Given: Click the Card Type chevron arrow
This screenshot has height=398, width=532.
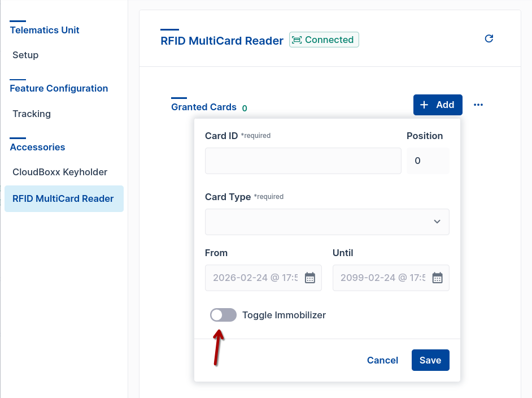Looking at the screenshot, I should coord(437,222).
